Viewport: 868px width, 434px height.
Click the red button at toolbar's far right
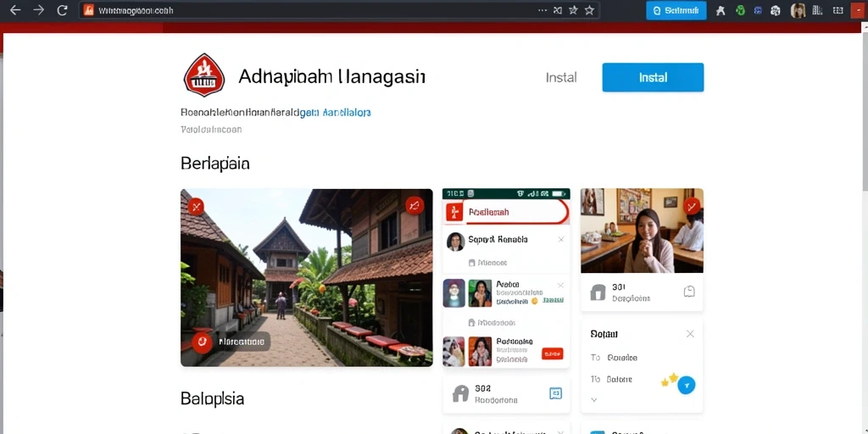click(856, 10)
